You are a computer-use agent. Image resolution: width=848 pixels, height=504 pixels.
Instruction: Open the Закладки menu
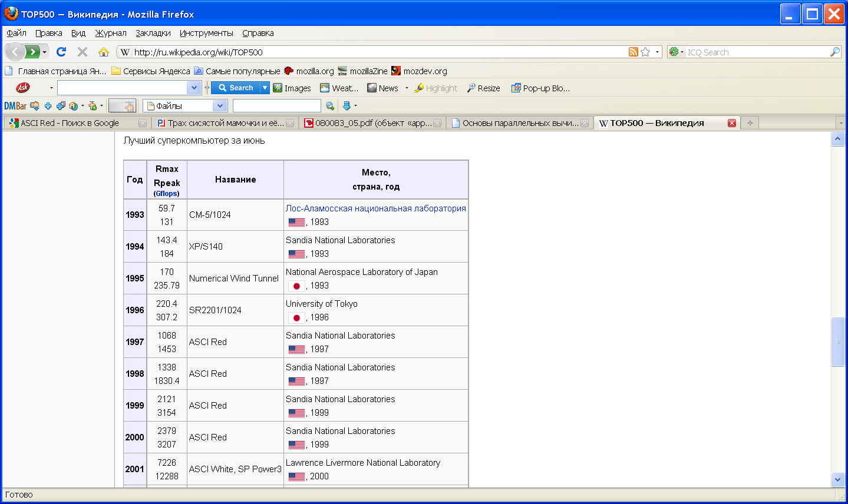coord(153,33)
